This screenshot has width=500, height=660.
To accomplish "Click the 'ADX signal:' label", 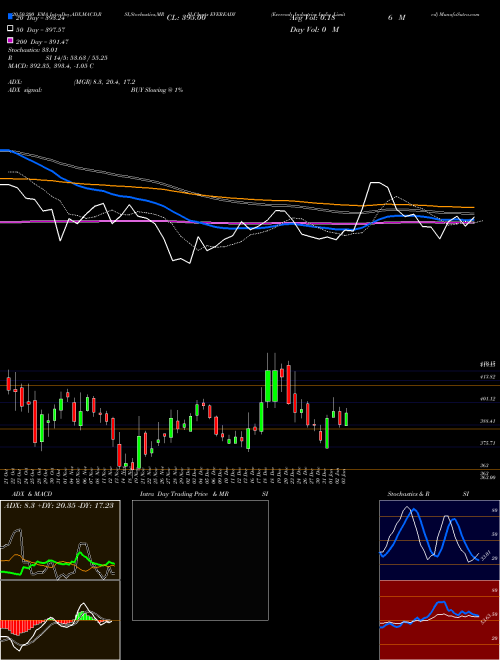I will click(x=25, y=90).
